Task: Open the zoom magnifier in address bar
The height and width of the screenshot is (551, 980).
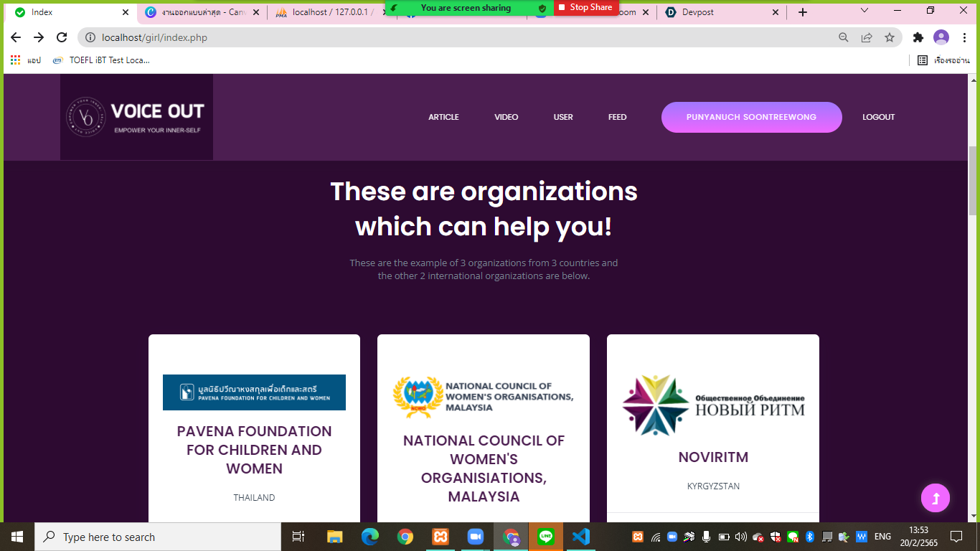Action: (844, 37)
